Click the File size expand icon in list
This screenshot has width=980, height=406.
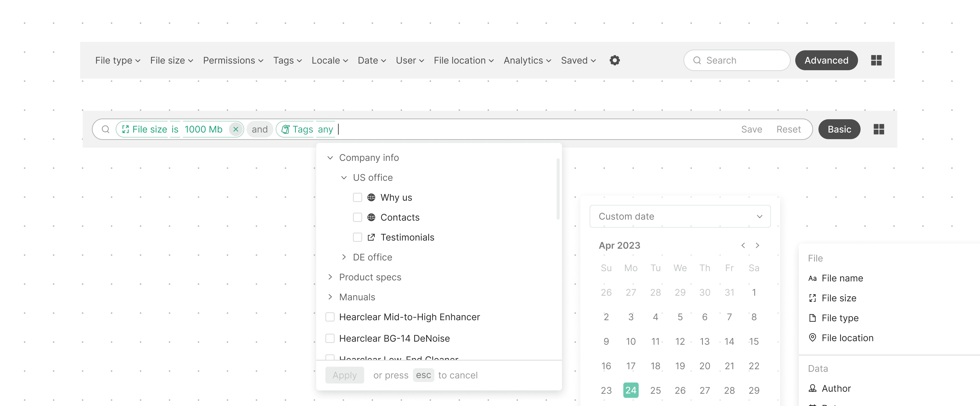coord(812,298)
